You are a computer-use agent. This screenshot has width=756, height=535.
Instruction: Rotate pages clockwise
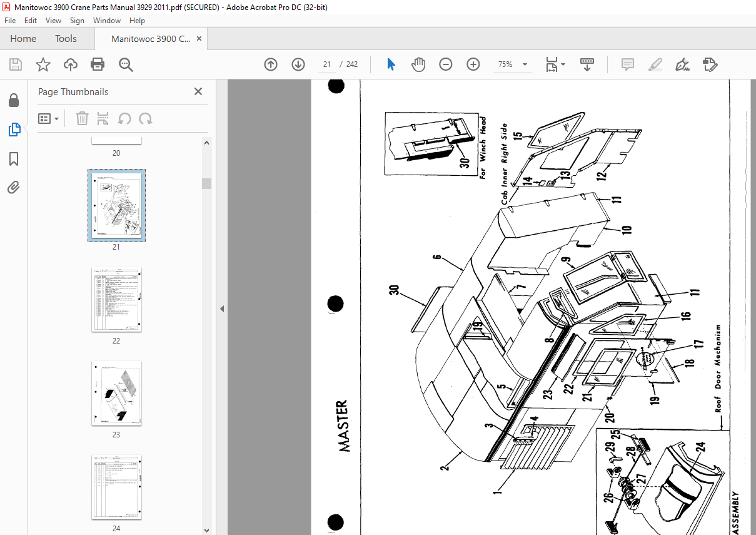click(x=146, y=118)
